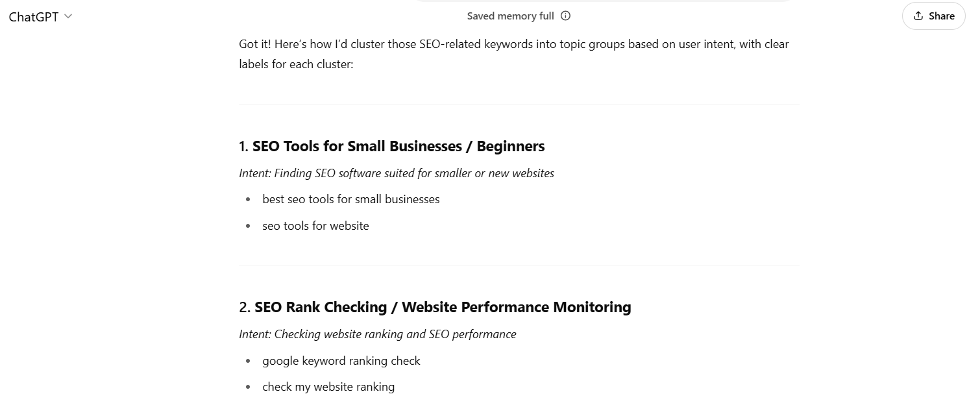Click the share upload icon in the Share button

point(918,16)
